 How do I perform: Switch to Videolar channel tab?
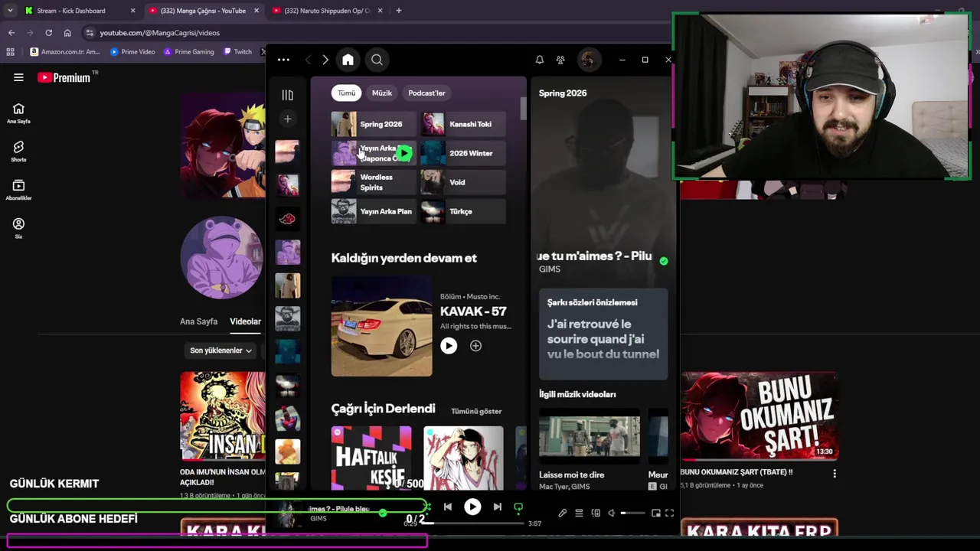pyautogui.click(x=245, y=321)
